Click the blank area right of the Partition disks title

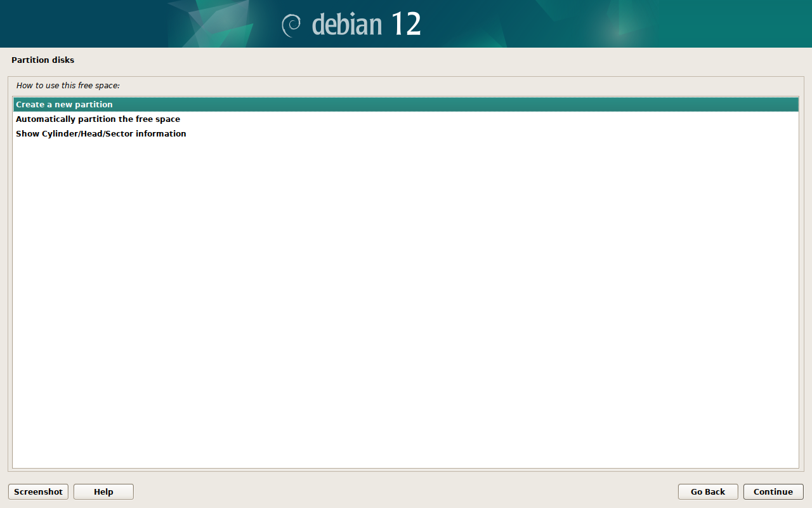pyautogui.click(x=444, y=60)
